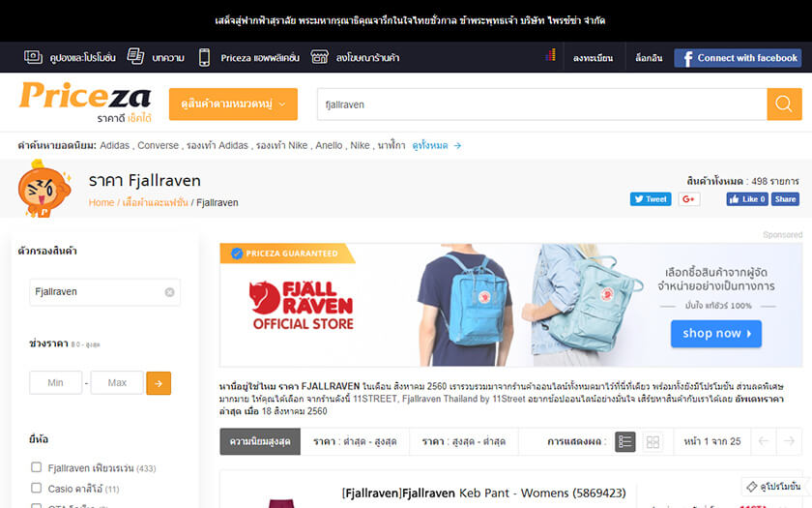The width and height of the screenshot is (812, 508).
Task: Click Connect with facebook button
Action: (738, 58)
